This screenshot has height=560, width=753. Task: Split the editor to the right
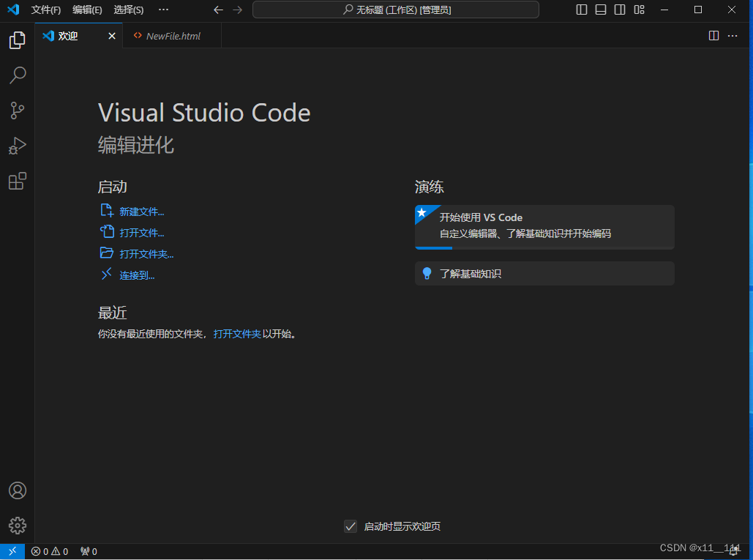tap(713, 36)
